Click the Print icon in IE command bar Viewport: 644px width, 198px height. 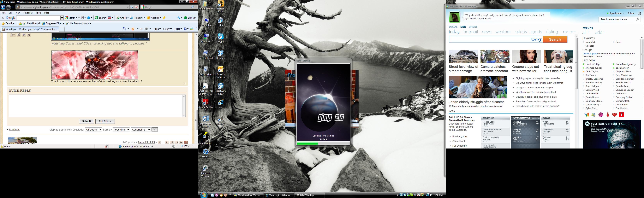pos(147,29)
